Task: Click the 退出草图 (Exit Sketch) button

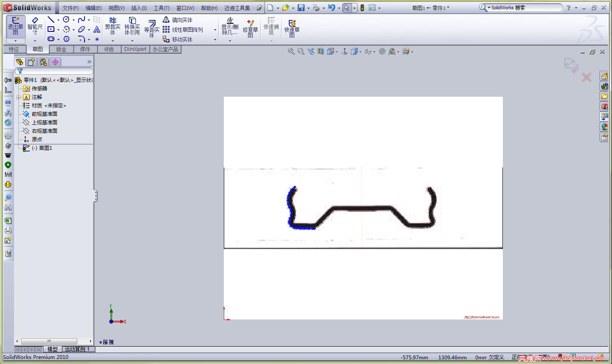Action: (x=16, y=26)
